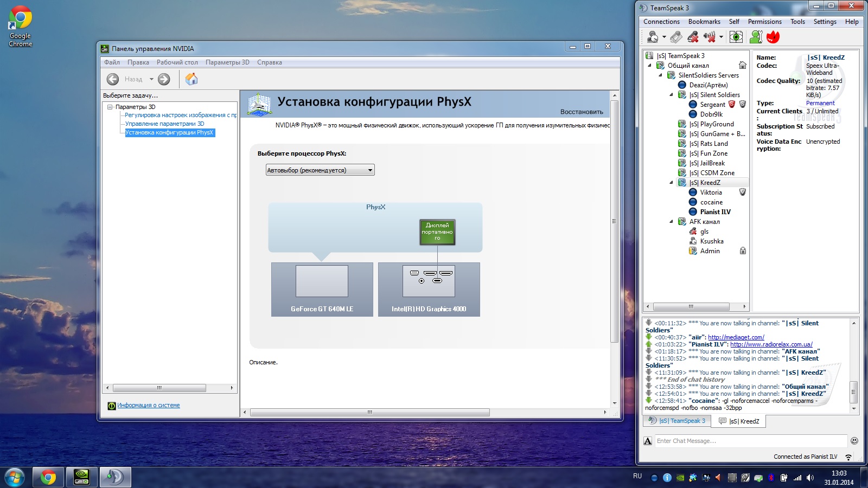Screen dimensions: 868x488
Task: Click the emoticon smiley next to chat input
Action: [x=854, y=441]
